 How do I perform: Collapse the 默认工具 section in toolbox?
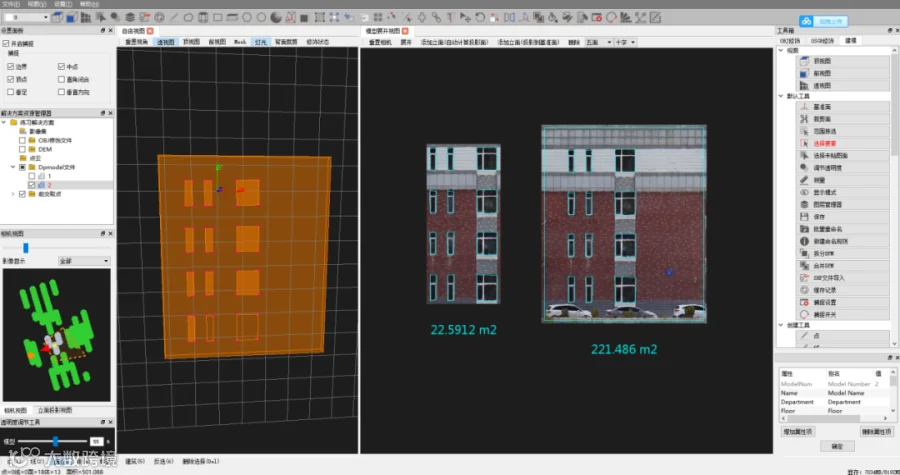pos(782,96)
